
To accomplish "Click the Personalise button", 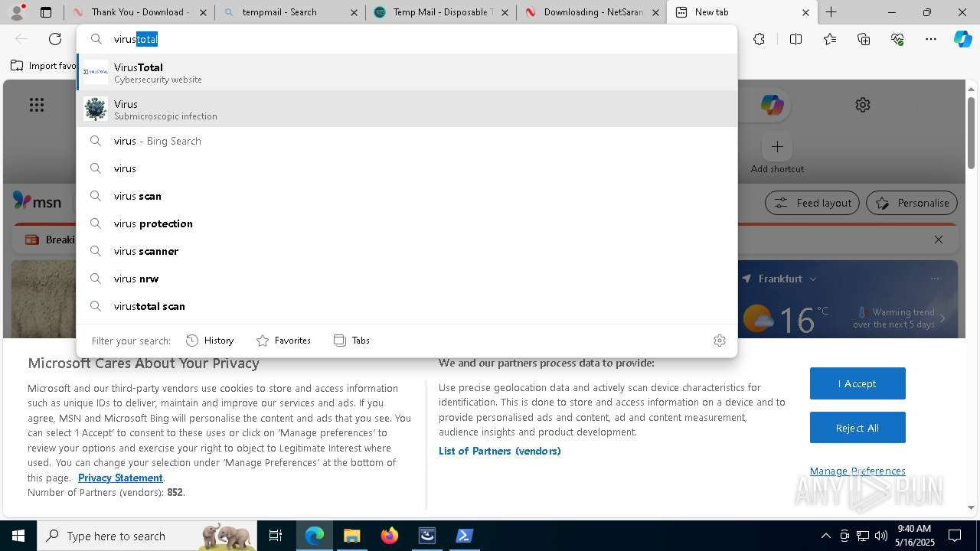I will [x=912, y=203].
